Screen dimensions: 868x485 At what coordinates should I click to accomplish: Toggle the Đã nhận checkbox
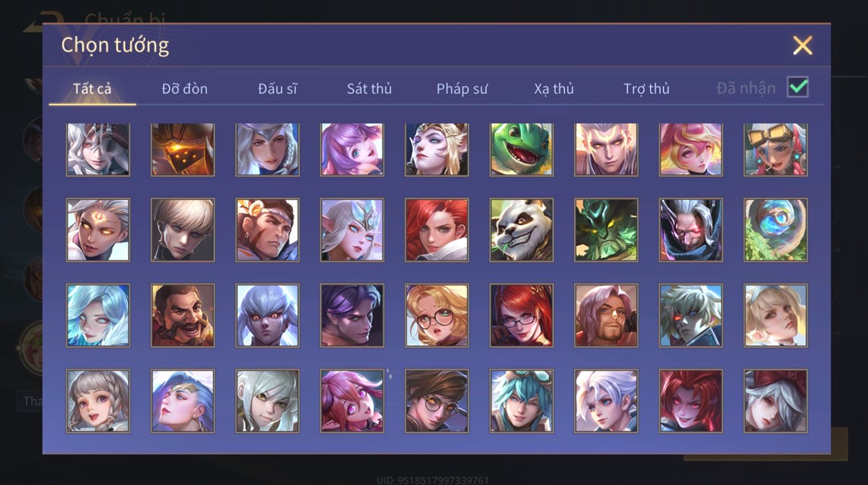pos(798,88)
